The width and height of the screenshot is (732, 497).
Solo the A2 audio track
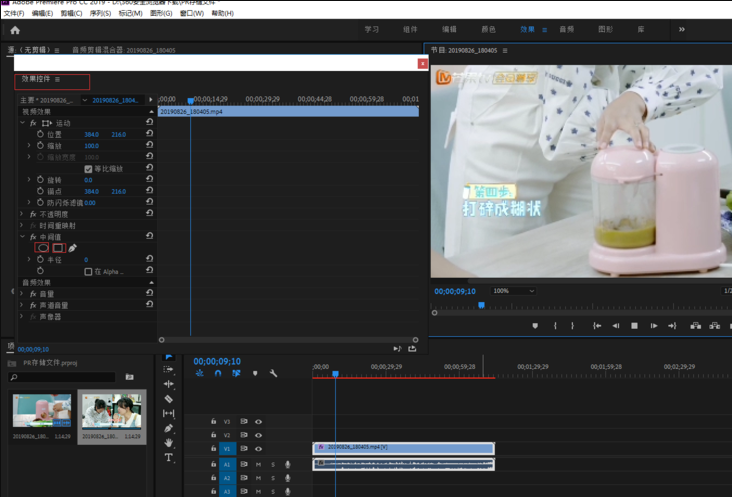click(x=273, y=478)
